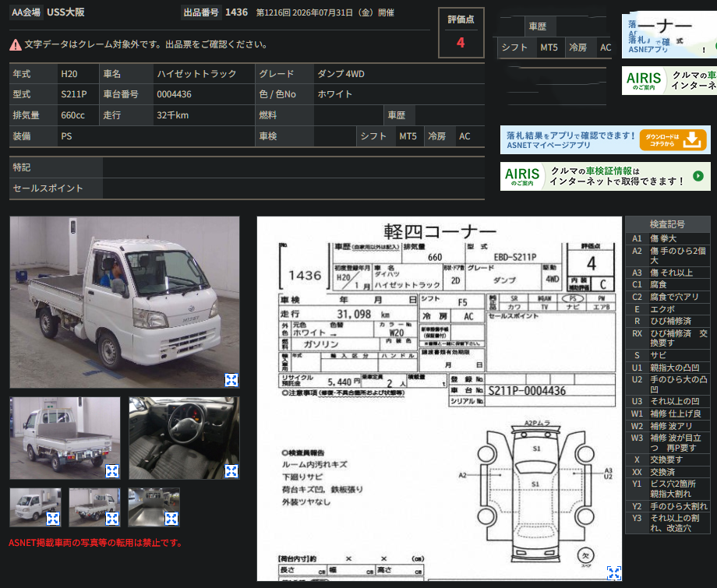Open the main front truck photo
Screen dimensions: 717x588
(125, 302)
